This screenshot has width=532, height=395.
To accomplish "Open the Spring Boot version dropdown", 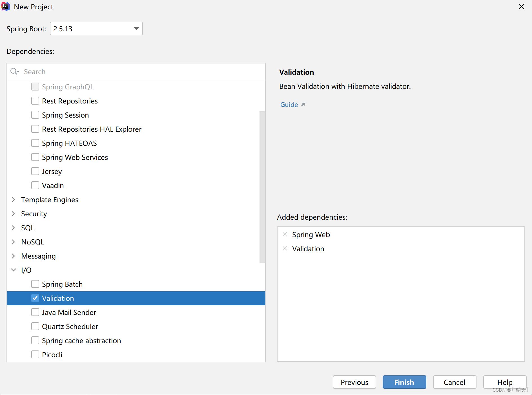I will pos(96,28).
